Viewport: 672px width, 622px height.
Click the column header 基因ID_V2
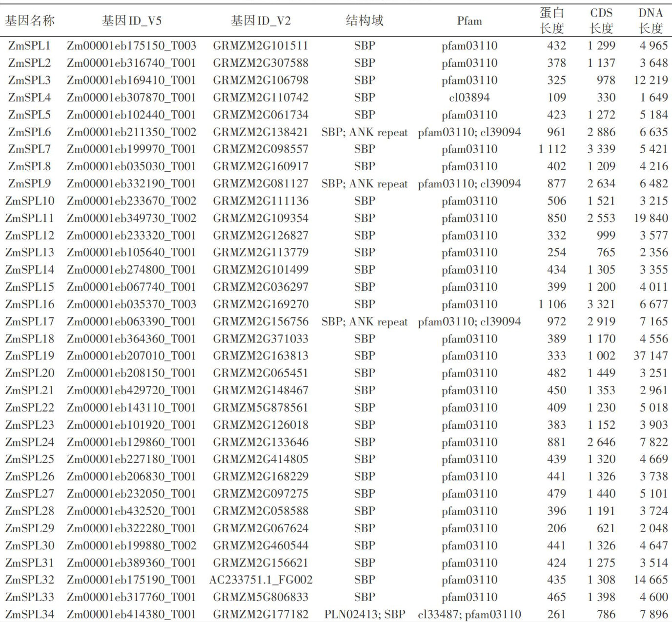(261, 20)
